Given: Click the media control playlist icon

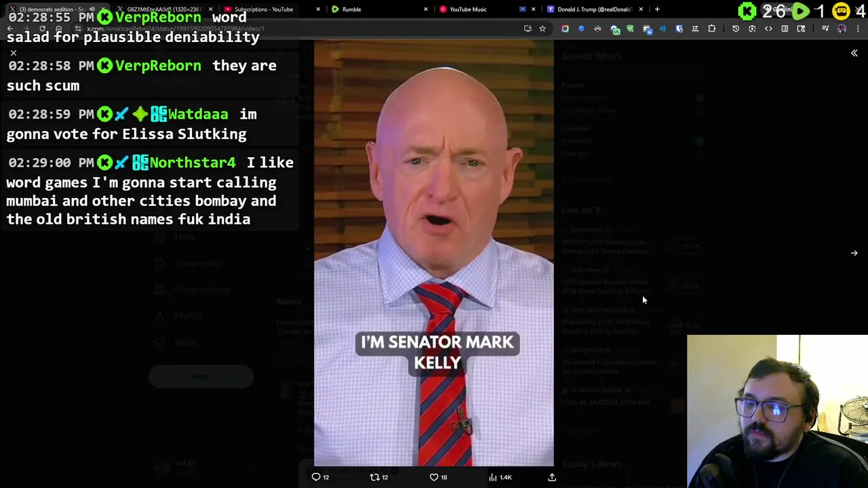Looking at the screenshot, I should (x=825, y=28).
